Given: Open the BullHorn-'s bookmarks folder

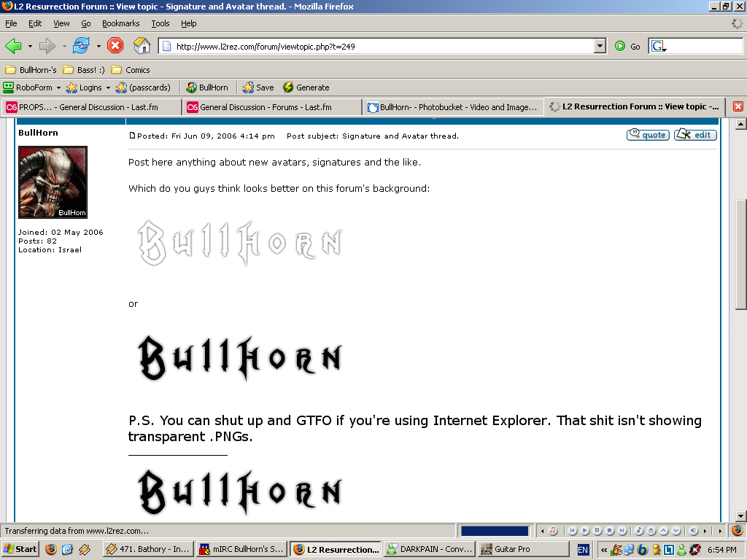Looking at the screenshot, I should [31, 70].
